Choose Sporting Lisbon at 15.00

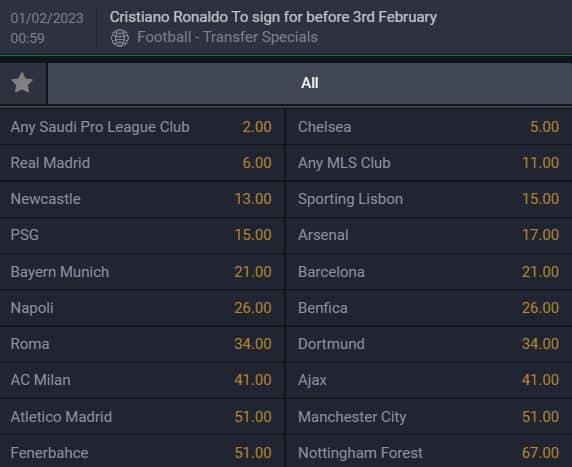[x=429, y=199]
